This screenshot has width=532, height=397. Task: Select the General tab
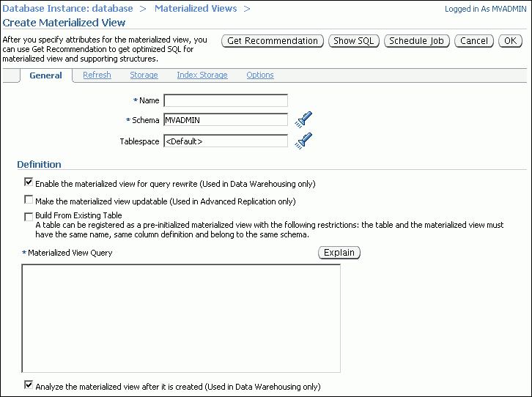click(x=46, y=75)
